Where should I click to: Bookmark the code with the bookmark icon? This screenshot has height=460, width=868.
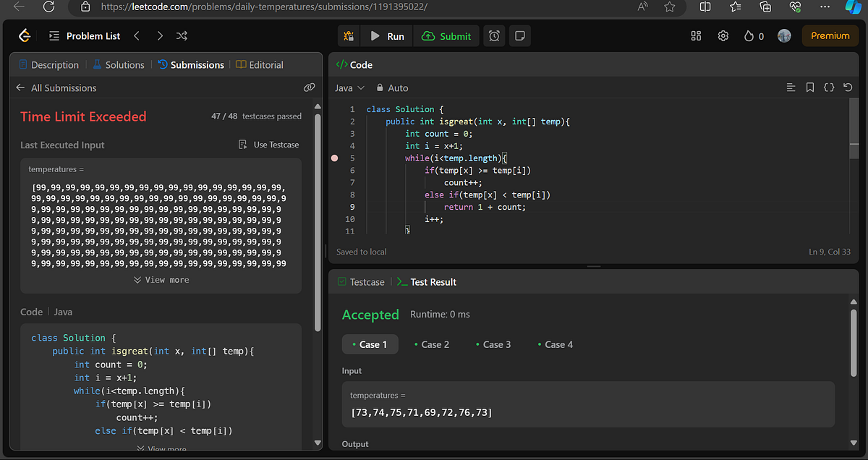coord(810,87)
